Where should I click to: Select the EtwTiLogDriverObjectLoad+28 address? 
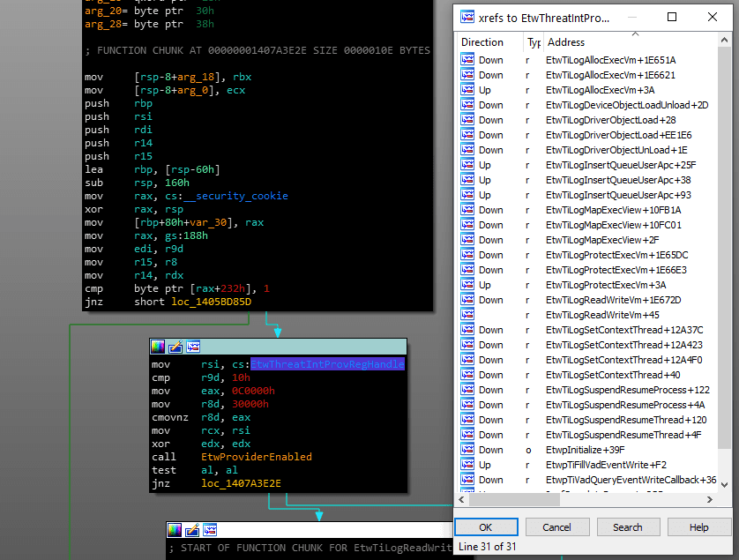611,120
